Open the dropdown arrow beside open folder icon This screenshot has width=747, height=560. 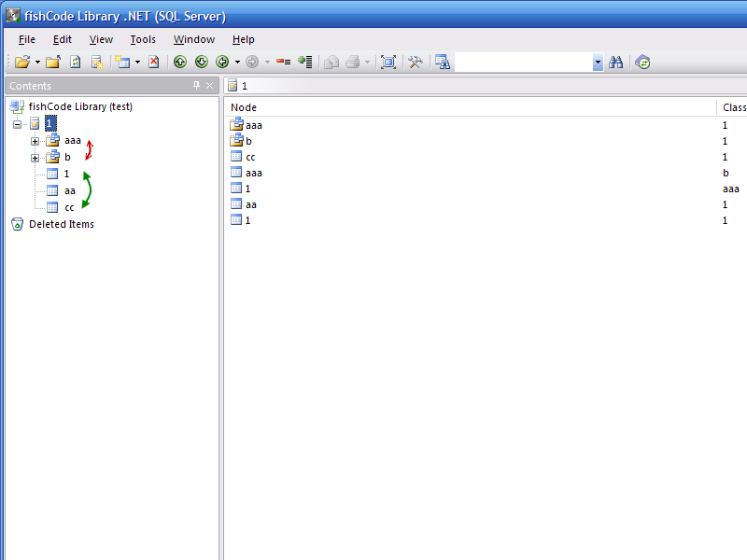[37, 62]
